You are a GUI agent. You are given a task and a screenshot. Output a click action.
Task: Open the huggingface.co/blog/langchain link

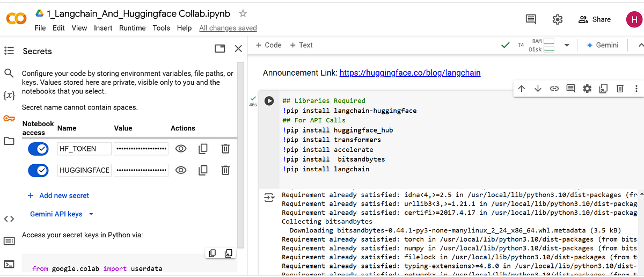point(409,72)
